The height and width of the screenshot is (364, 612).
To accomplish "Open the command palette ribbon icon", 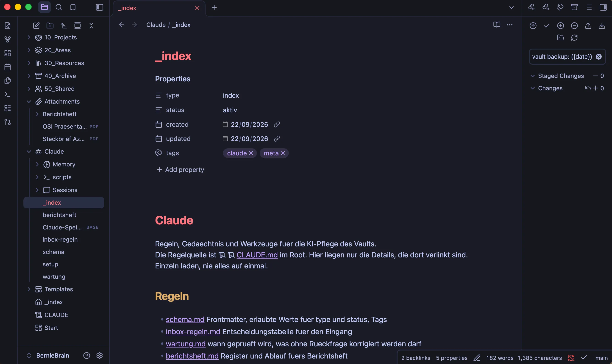I will tap(8, 94).
